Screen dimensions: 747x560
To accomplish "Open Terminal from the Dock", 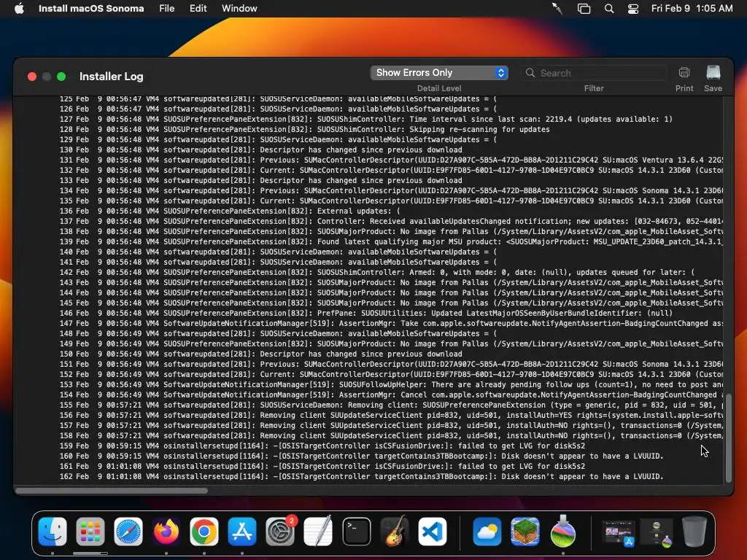I will coord(356,532).
